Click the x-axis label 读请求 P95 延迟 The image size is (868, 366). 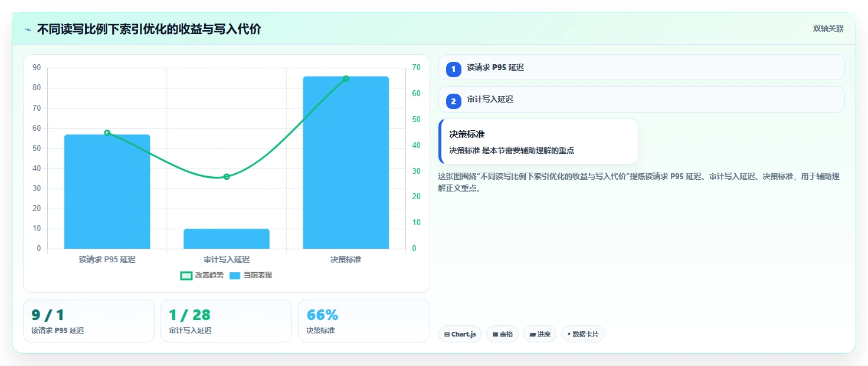pyautogui.click(x=107, y=259)
